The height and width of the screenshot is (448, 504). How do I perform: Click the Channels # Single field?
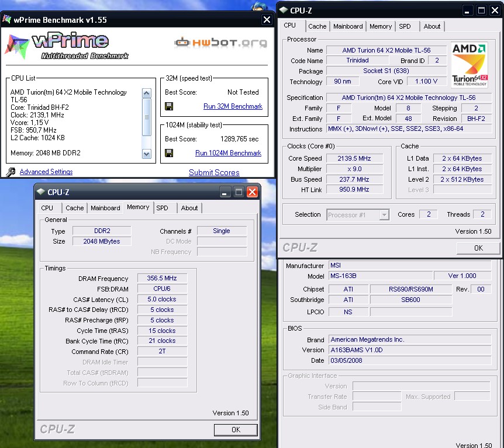(x=222, y=231)
